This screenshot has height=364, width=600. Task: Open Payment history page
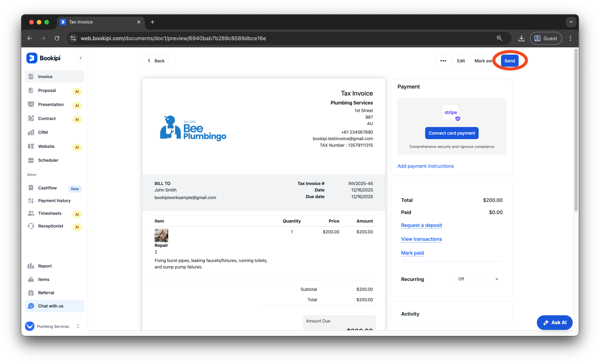[55, 201]
